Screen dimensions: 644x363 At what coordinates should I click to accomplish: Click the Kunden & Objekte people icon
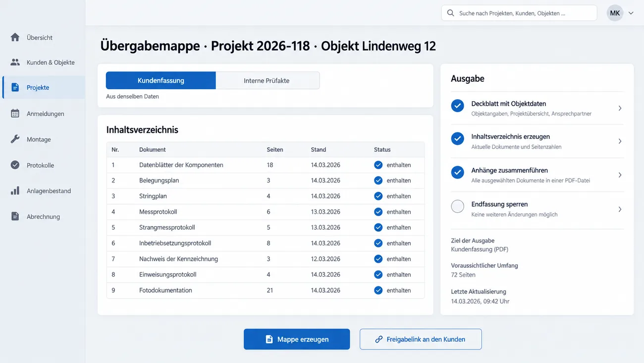click(15, 62)
